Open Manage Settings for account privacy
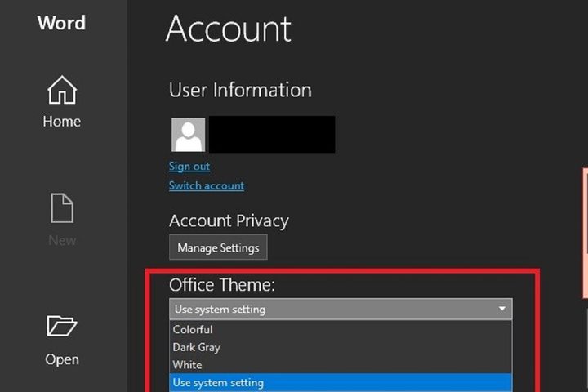 tap(218, 247)
